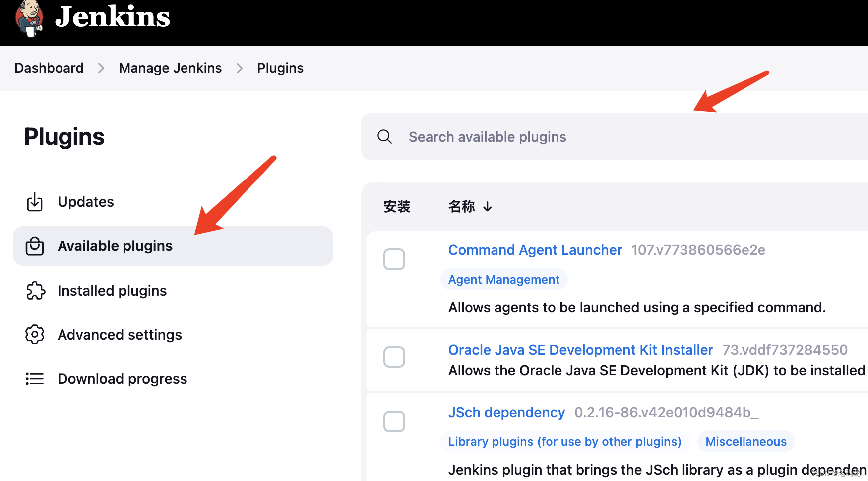Click the search magnifier icon
This screenshot has height=481, width=868.
pyautogui.click(x=385, y=137)
